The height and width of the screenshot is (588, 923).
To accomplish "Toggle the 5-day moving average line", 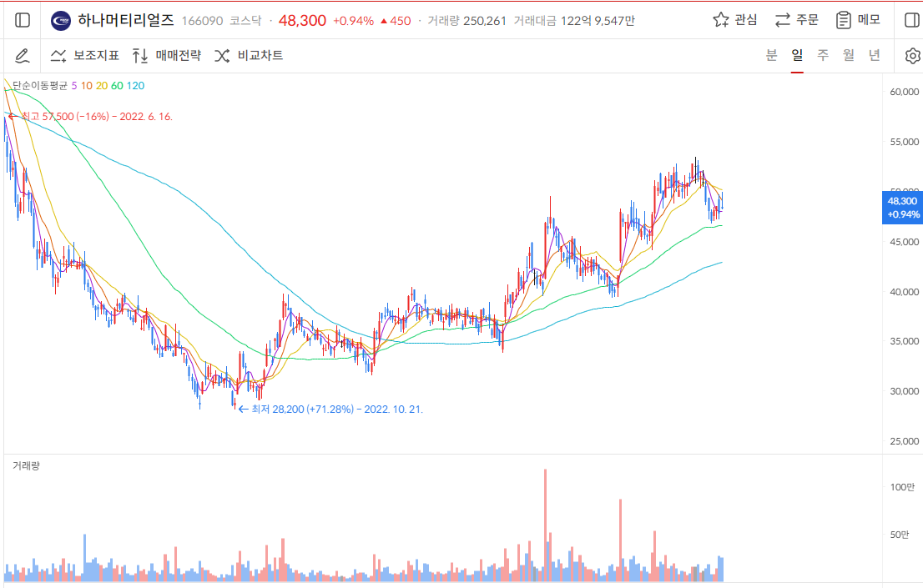I will [x=74, y=86].
